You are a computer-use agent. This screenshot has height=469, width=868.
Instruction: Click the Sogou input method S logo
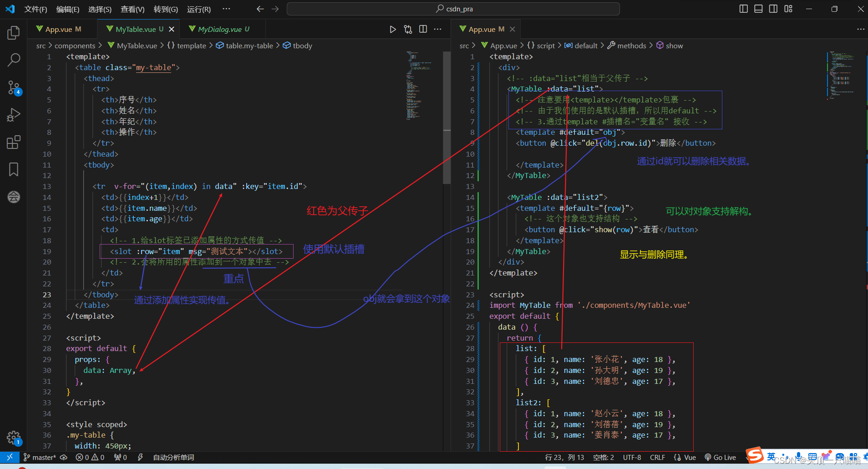[755, 454]
